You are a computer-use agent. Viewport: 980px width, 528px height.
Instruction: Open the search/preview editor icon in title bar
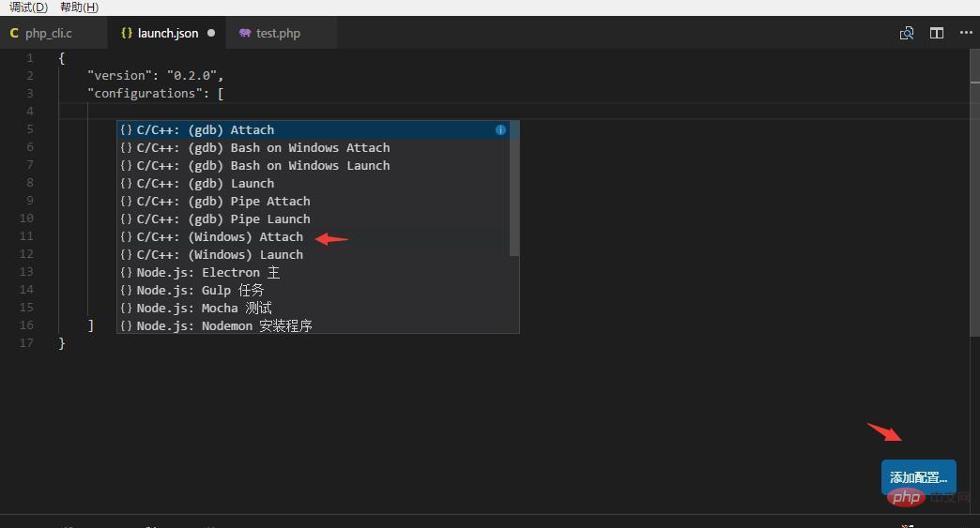[906, 33]
